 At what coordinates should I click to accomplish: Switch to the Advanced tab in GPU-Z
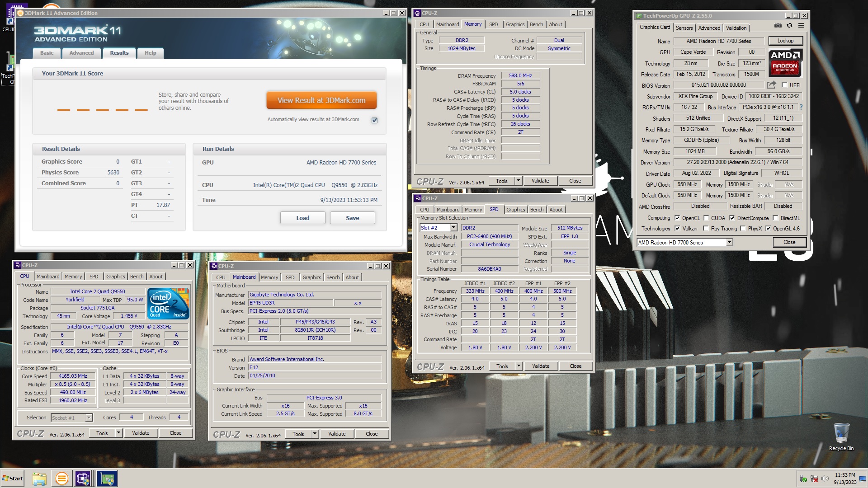click(x=709, y=28)
